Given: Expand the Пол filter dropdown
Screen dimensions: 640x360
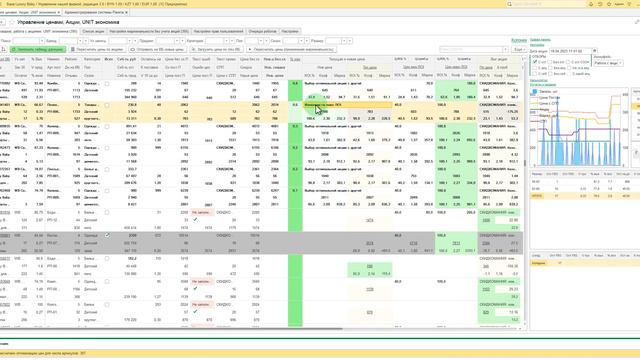Looking at the screenshot, I should tap(260, 41).
